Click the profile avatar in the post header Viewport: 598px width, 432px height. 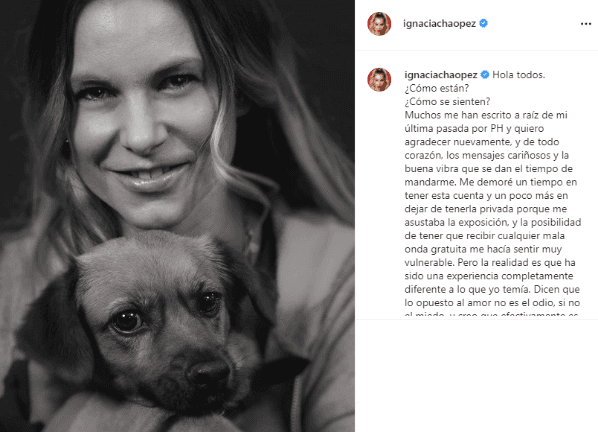[379, 24]
